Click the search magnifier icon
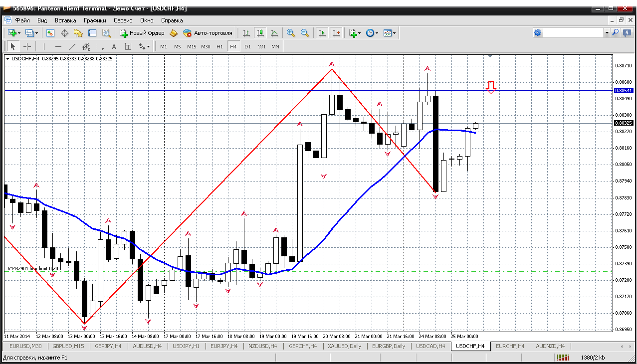 click(615, 33)
